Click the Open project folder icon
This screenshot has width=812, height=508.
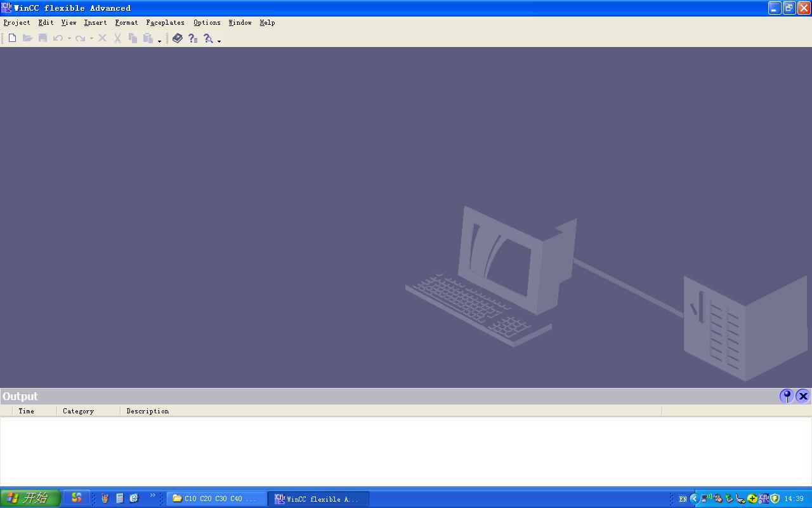(x=27, y=38)
